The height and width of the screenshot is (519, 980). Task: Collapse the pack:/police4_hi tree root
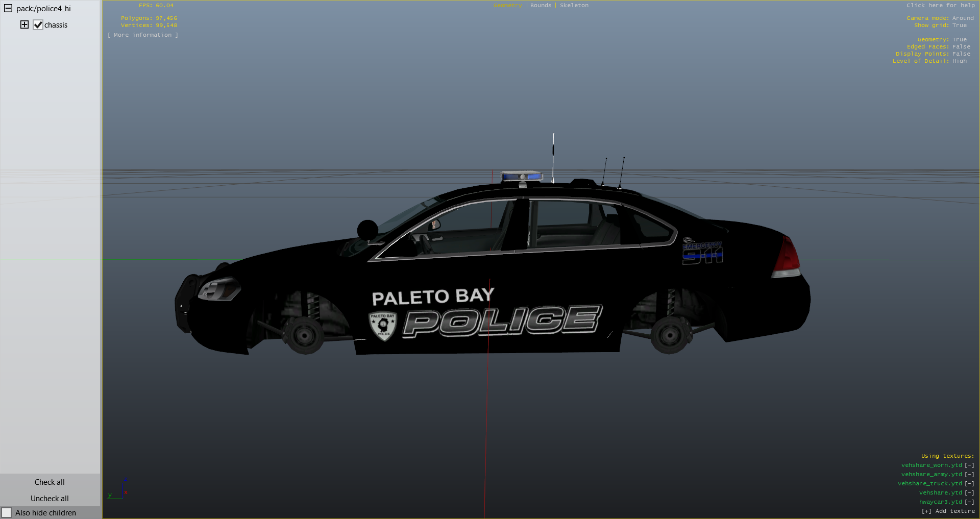pyautogui.click(x=8, y=9)
